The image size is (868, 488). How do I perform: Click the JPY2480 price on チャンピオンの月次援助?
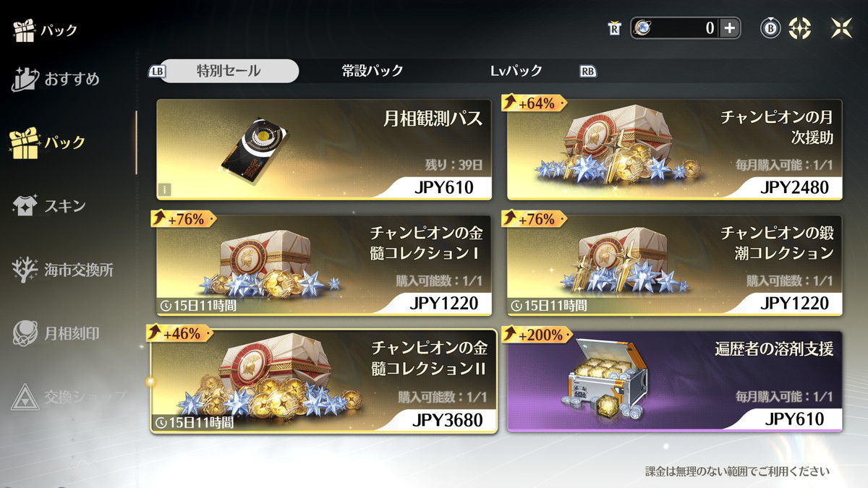click(x=794, y=188)
